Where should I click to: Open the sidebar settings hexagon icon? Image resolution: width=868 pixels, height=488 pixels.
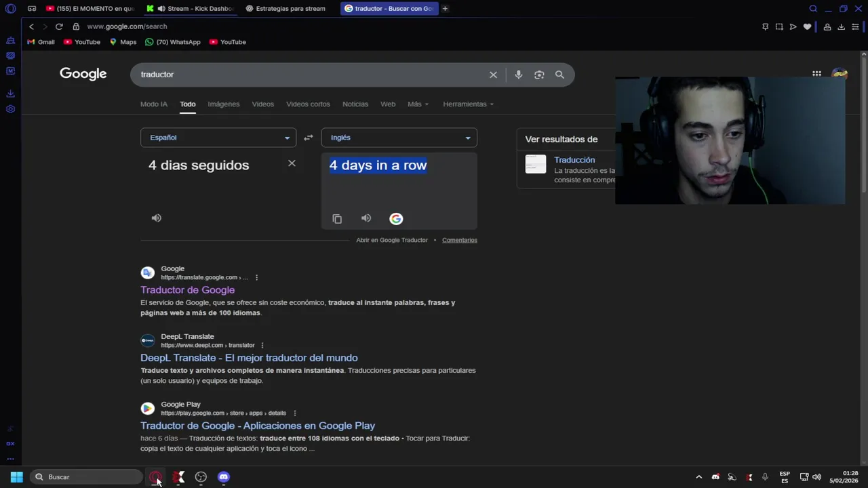click(x=10, y=109)
